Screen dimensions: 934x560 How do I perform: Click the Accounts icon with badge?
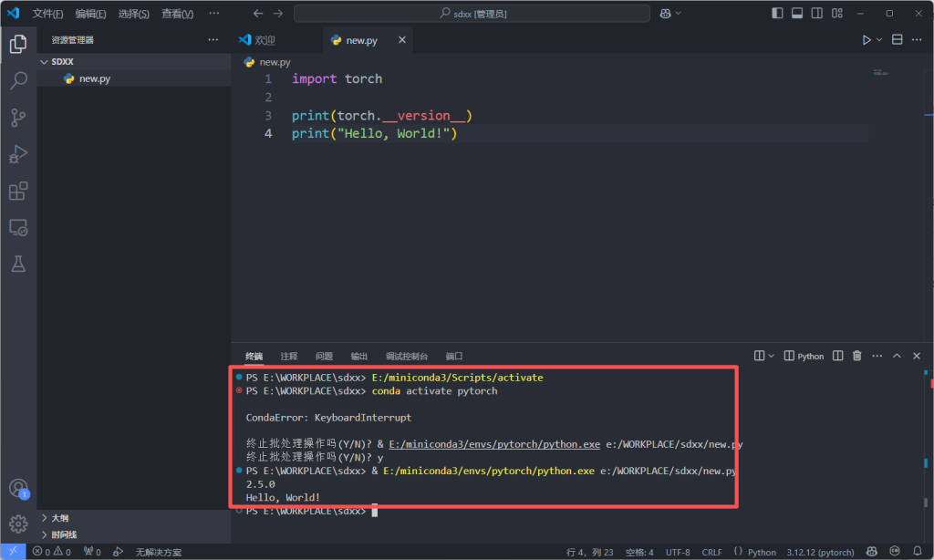click(17, 489)
